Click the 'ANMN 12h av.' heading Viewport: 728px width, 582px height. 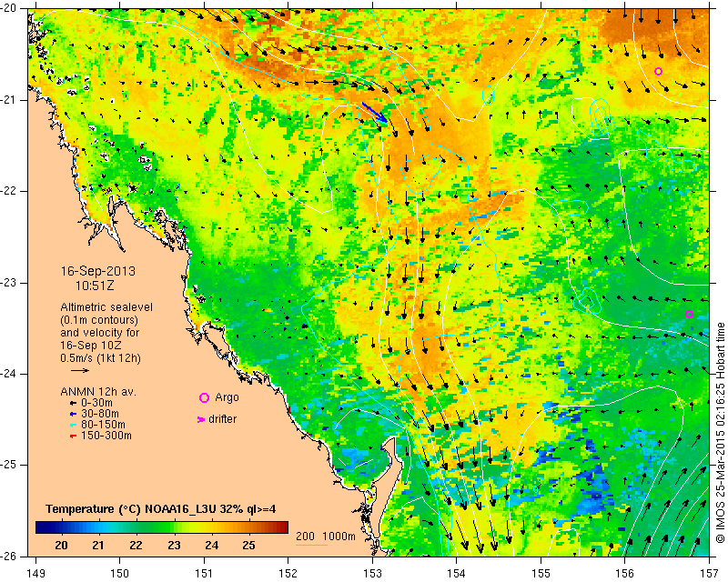[98, 392]
